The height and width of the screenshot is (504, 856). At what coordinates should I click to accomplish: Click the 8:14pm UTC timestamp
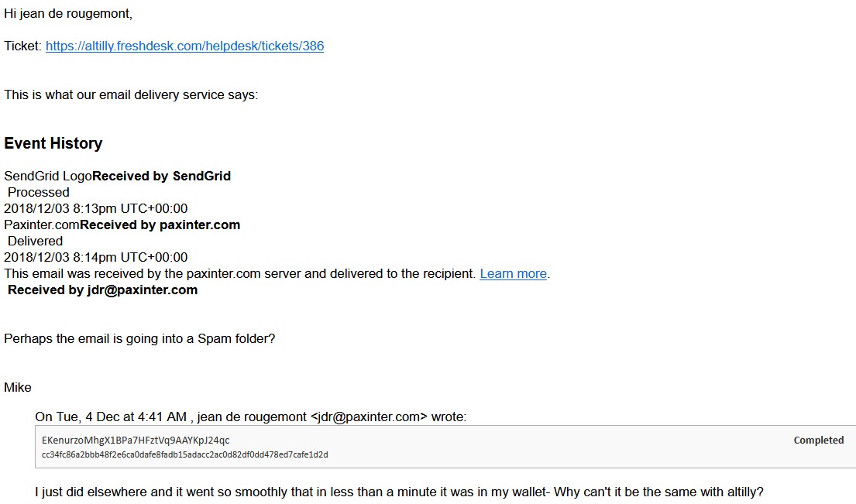pyautogui.click(x=95, y=258)
